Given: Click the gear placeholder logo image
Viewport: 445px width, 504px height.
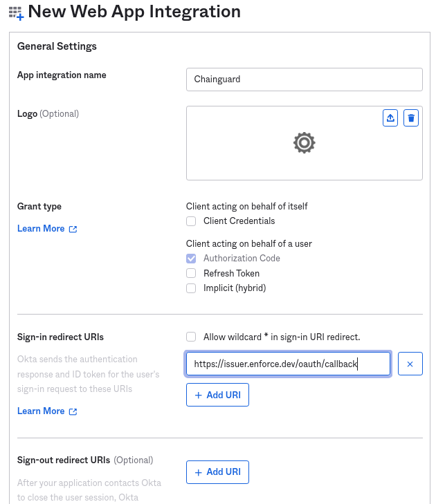Looking at the screenshot, I should coord(304,143).
